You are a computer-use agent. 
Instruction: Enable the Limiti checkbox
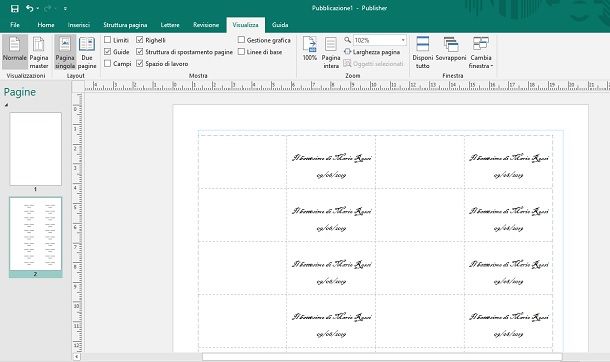pyautogui.click(x=108, y=40)
